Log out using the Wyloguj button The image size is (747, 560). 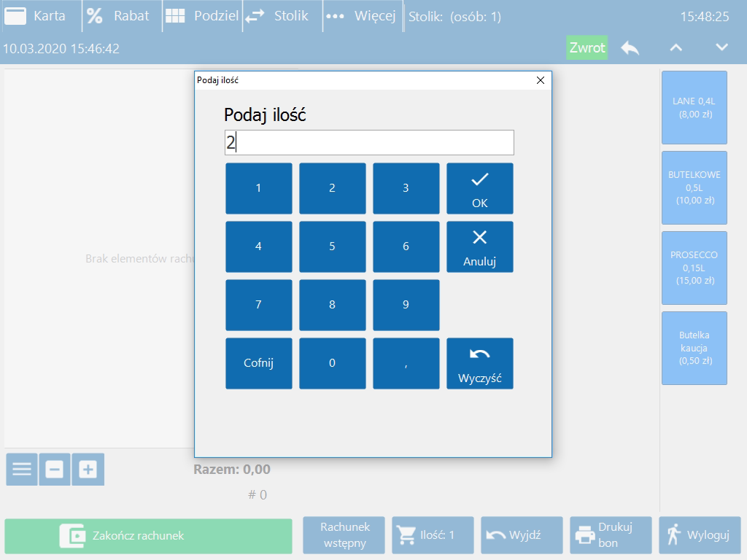point(699,535)
